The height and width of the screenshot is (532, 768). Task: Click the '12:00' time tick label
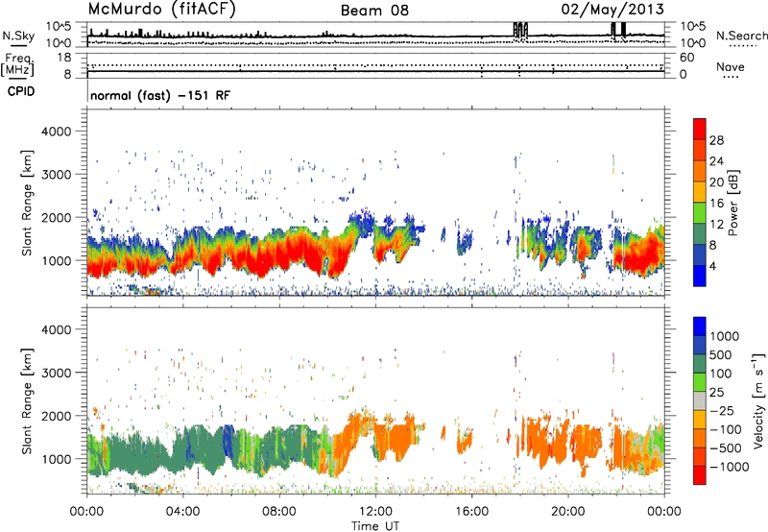click(x=375, y=512)
